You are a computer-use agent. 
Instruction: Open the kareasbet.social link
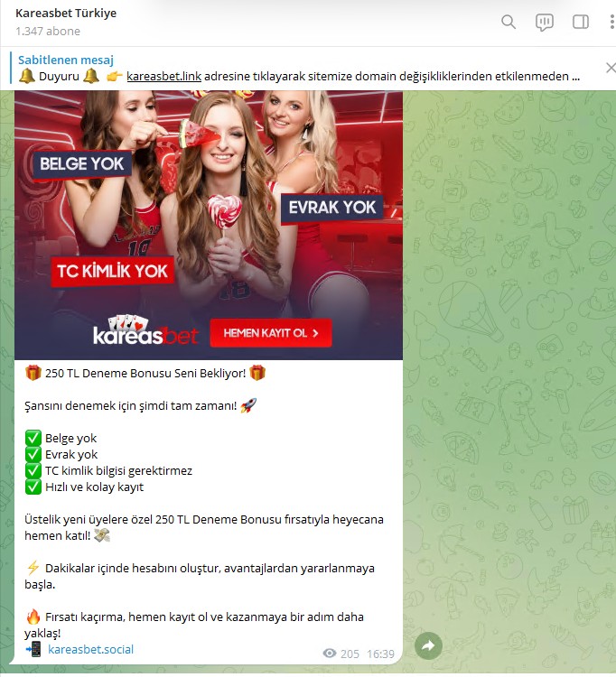point(90,649)
